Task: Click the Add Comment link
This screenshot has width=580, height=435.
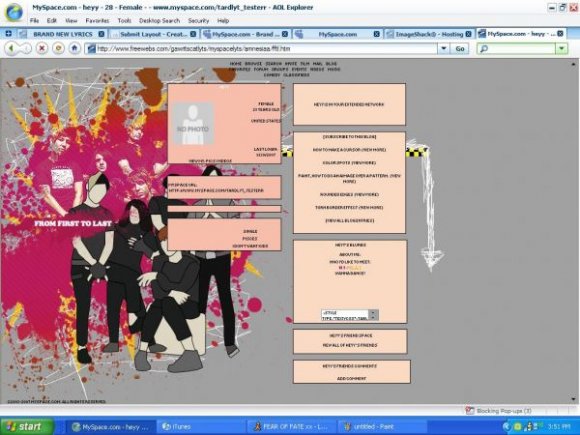Action: pos(351,378)
